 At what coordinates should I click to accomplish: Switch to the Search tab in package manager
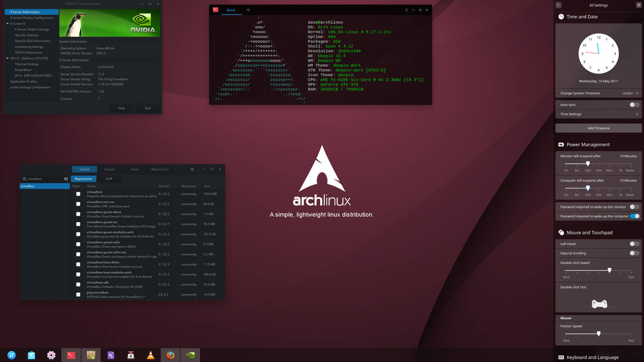pos(84,169)
